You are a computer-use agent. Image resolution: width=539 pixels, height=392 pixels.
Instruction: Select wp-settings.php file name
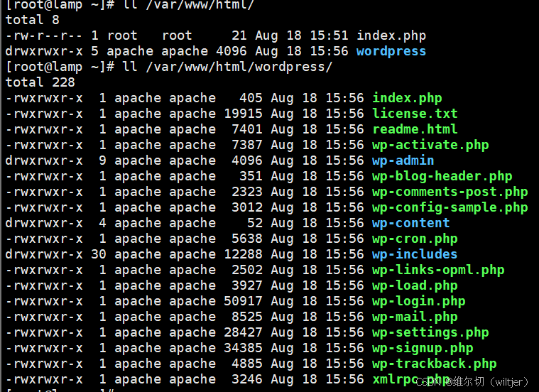pyautogui.click(x=430, y=333)
